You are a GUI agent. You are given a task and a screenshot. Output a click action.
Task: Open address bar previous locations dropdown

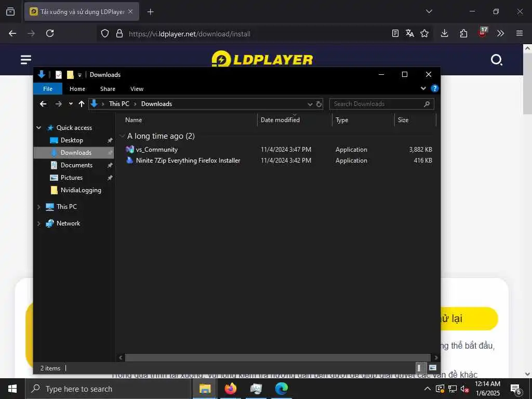[x=310, y=104]
